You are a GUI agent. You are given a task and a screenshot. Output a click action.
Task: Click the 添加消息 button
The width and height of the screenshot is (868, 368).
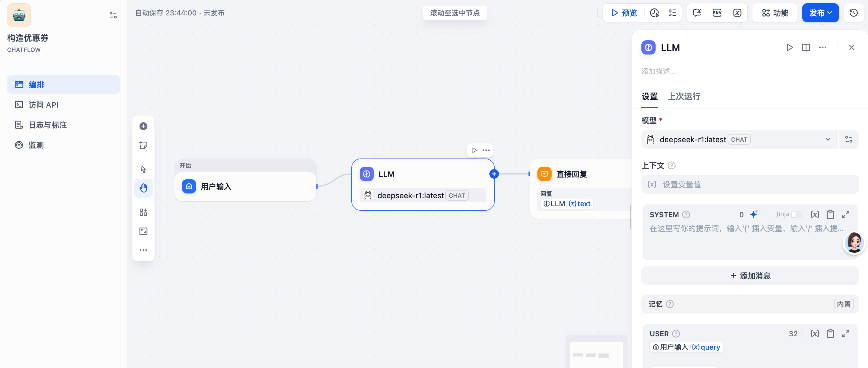pyautogui.click(x=750, y=276)
